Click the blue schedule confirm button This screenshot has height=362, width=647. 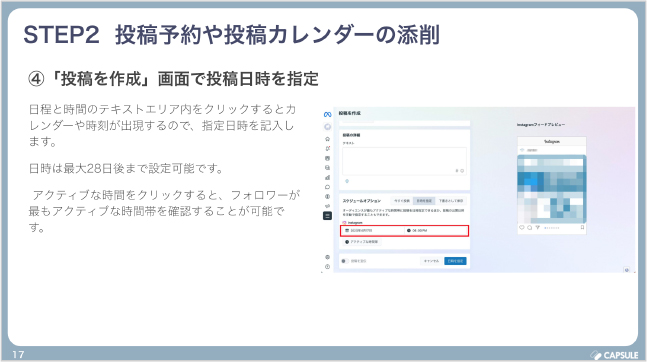point(456,261)
